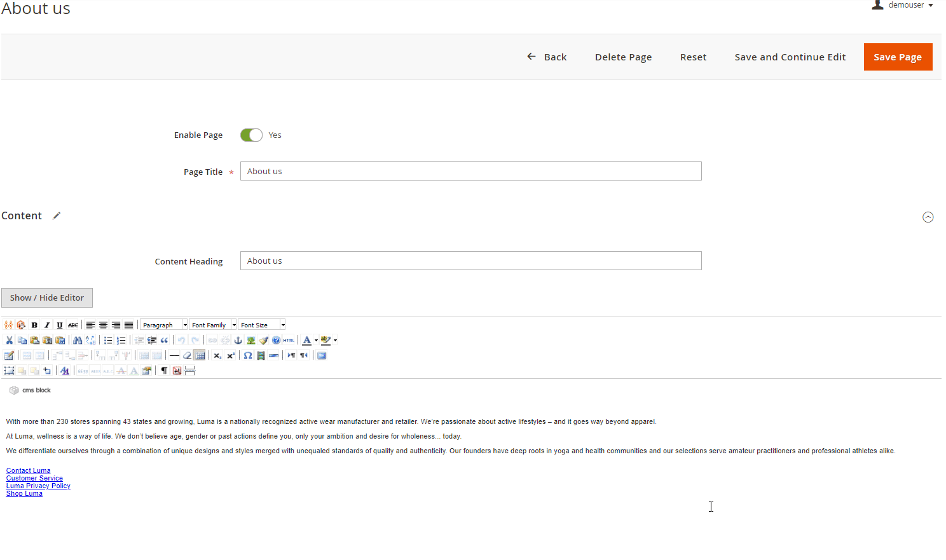The width and height of the screenshot is (946, 560).
Task: Open the demouser account menu
Action: (x=903, y=5)
